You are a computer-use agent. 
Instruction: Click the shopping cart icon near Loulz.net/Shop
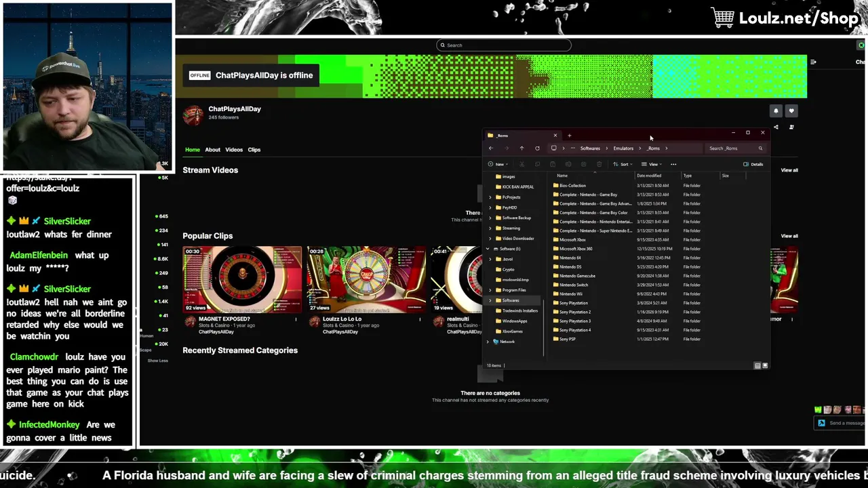point(723,18)
